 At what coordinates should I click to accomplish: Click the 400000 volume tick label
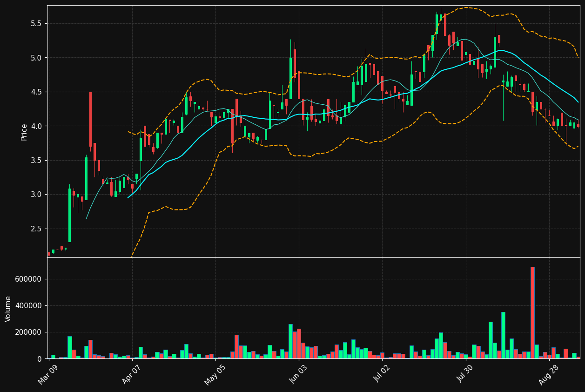click(29, 305)
